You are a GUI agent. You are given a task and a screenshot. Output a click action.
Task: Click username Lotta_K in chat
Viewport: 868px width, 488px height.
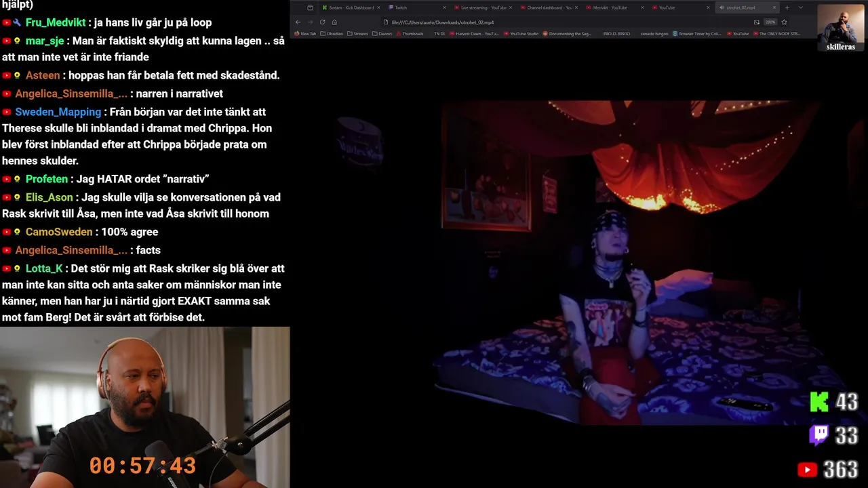point(44,268)
